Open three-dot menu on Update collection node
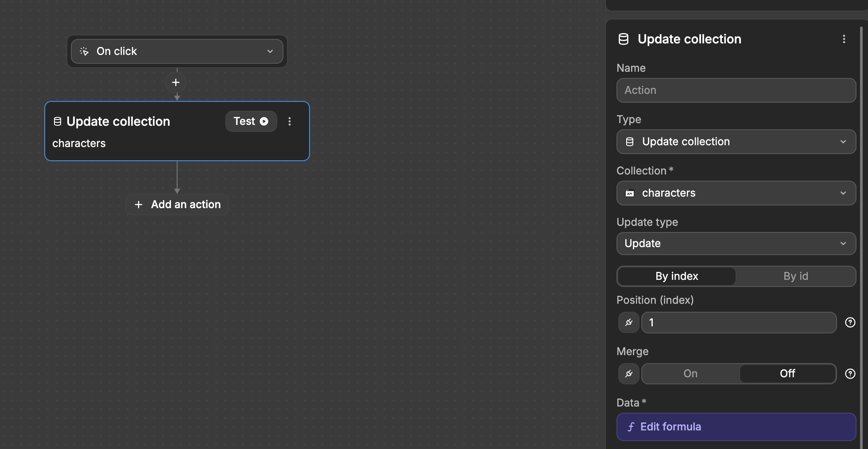Image resolution: width=868 pixels, height=449 pixels. [290, 121]
